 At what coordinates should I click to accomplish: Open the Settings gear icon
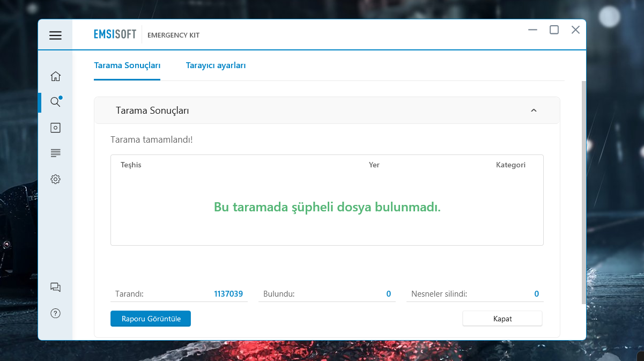[x=55, y=179]
